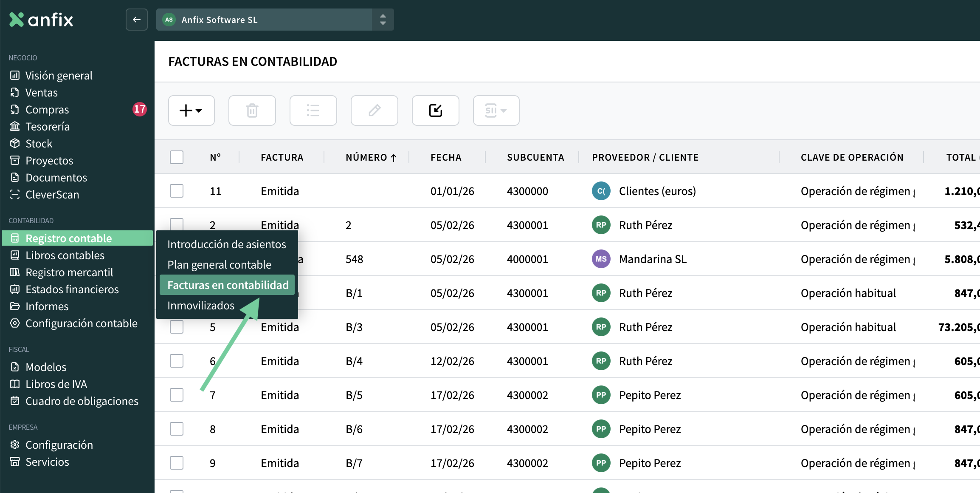Sort by the NÚMERO column header
This screenshot has height=493, width=980.
(x=366, y=157)
